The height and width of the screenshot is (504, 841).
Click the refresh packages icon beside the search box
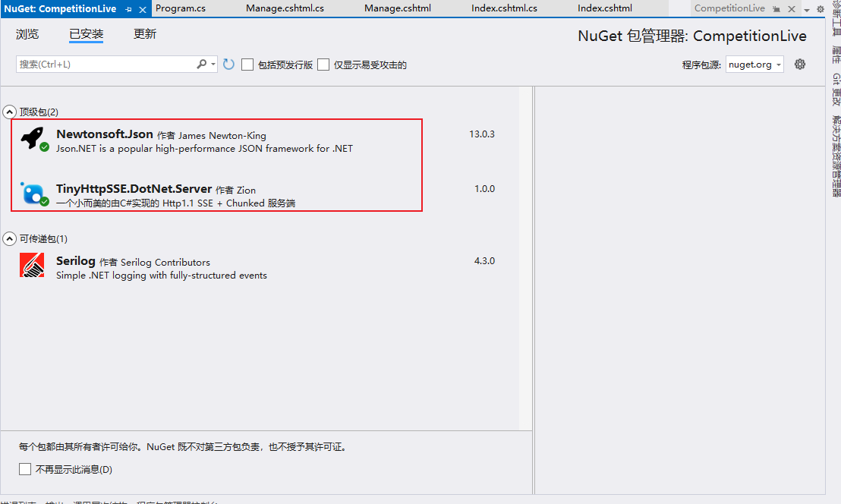click(228, 64)
